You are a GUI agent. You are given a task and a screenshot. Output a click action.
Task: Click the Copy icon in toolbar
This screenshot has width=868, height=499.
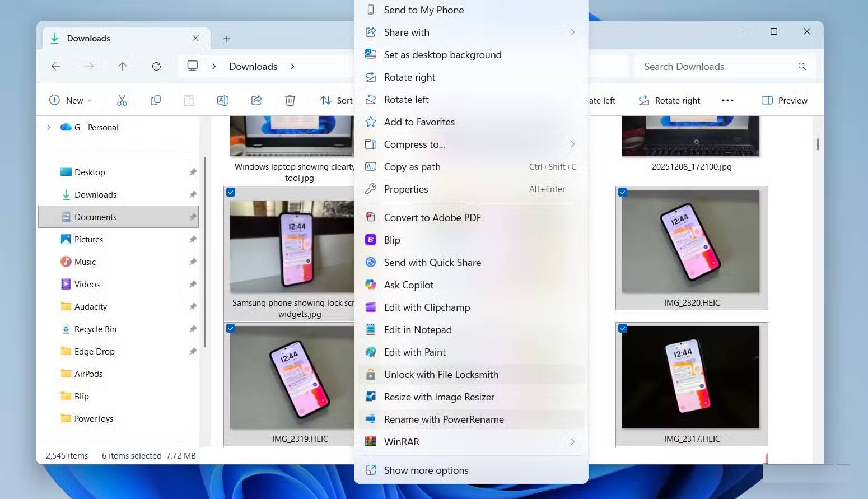pos(156,100)
